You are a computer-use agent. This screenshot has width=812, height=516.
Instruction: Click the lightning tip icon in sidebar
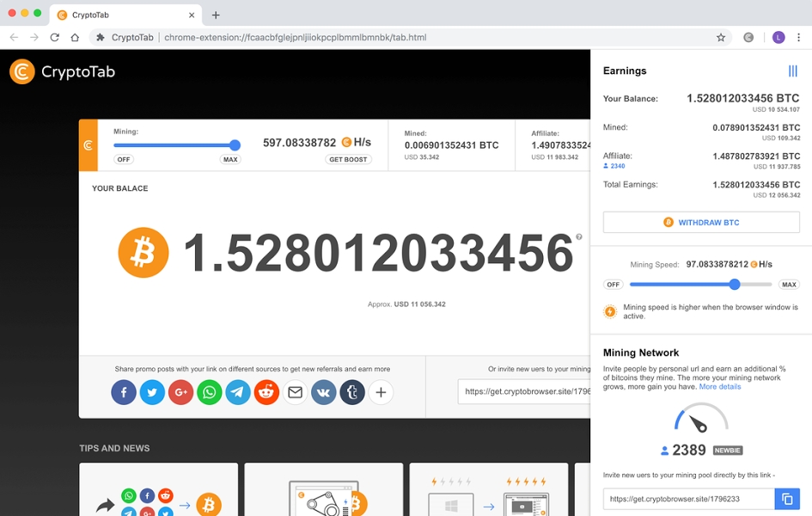pos(610,311)
